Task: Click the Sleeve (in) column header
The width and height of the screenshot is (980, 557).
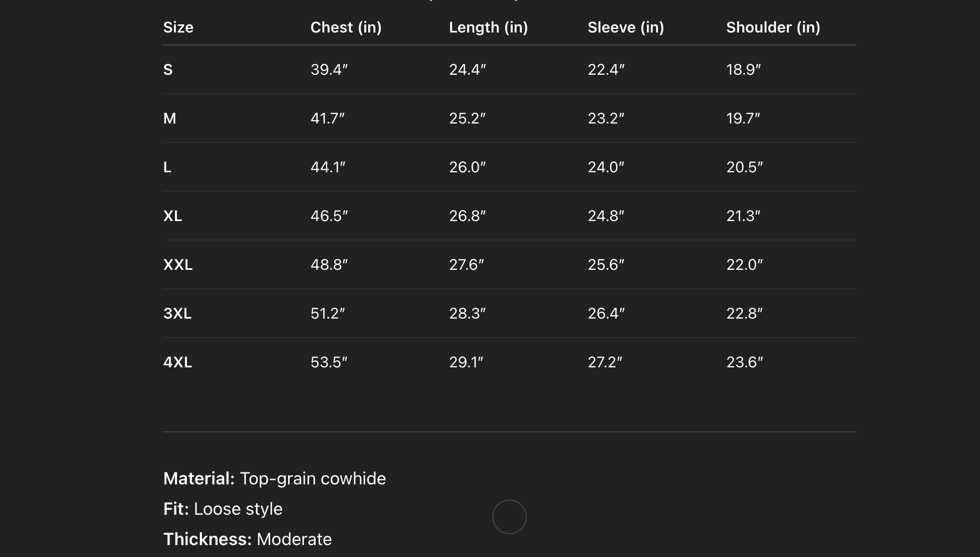Action: tap(625, 27)
